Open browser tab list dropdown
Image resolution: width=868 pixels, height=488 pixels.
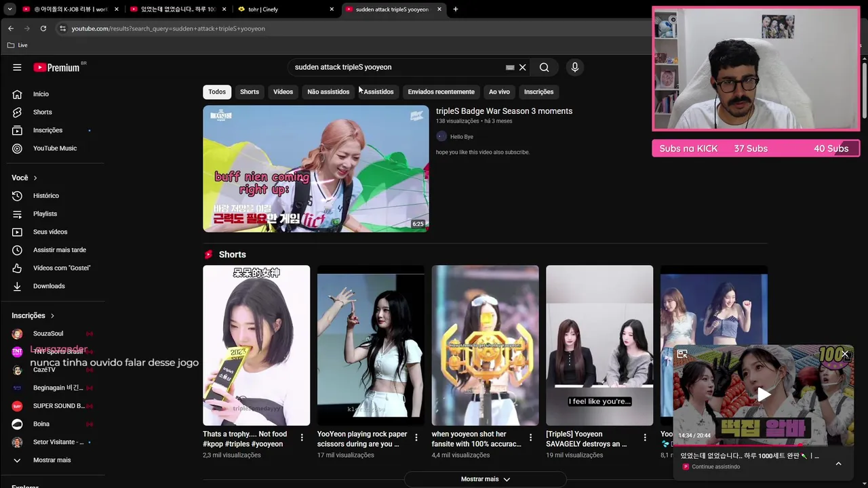point(9,9)
